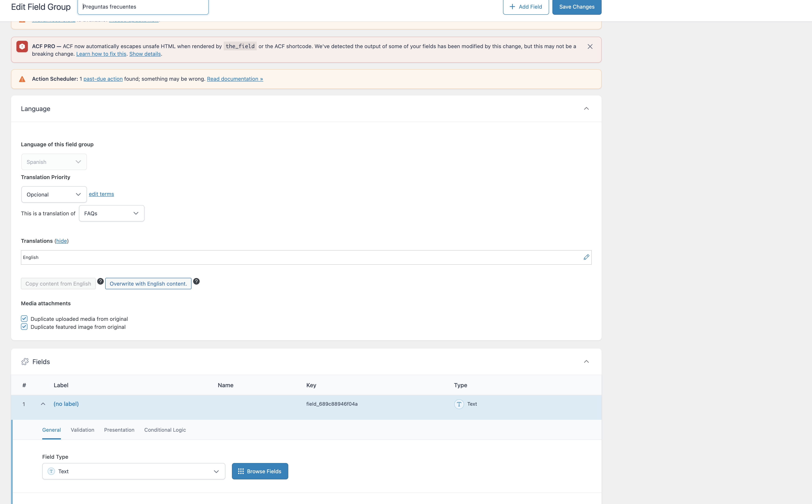The image size is (812, 504).
Task: Click help icon next to Copy content button
Action: pyautogui.click(x=100, y=281)
